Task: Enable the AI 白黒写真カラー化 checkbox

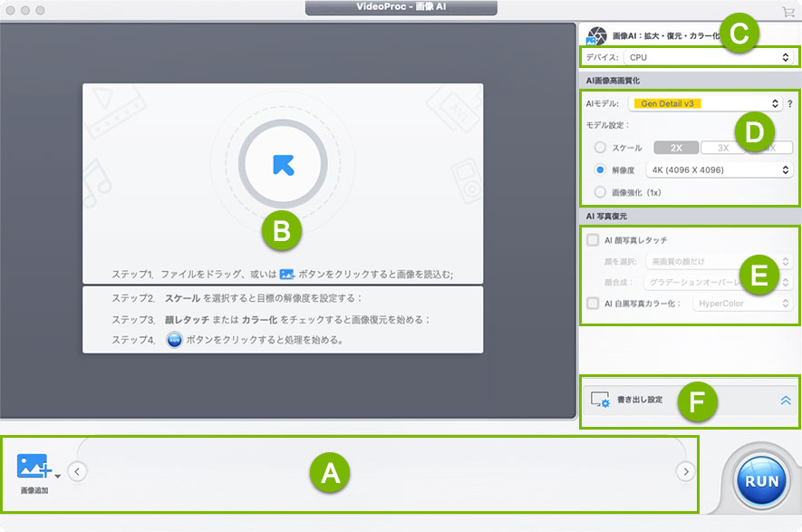Action: click(593, 304)
